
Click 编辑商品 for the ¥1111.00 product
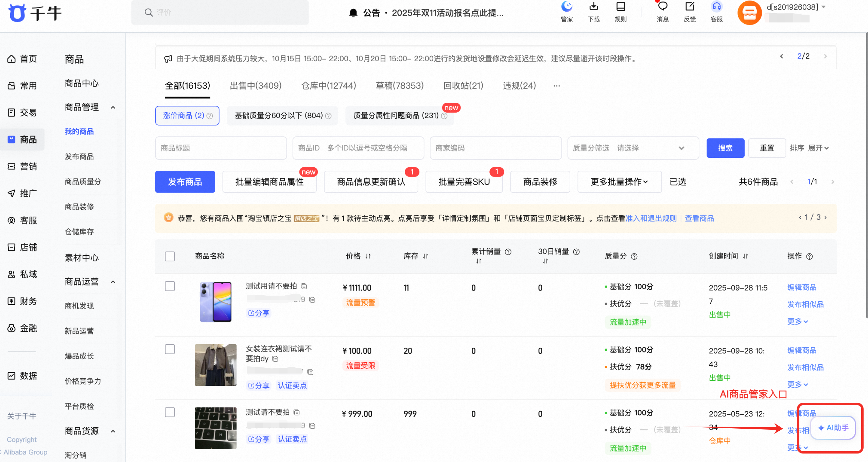[x=802, y=287]
